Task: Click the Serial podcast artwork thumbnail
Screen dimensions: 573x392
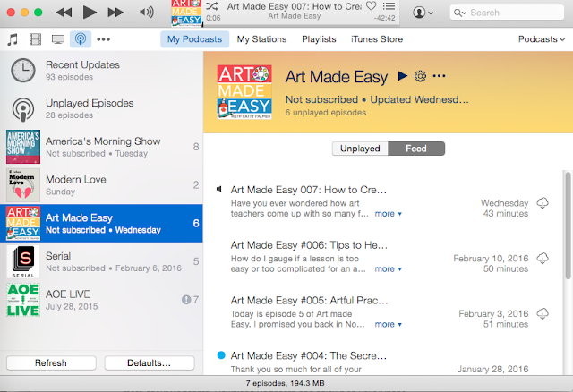Action: (23, 261)
